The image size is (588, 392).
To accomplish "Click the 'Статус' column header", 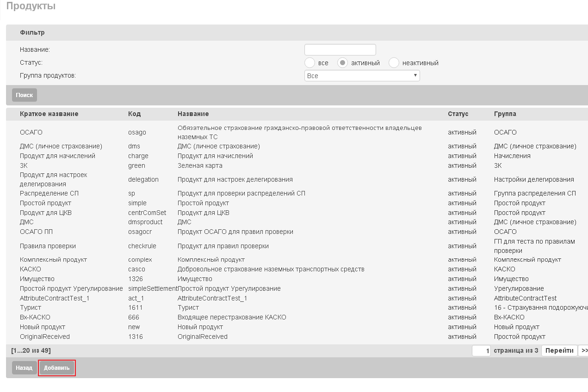I will click(x=458, y=114).
